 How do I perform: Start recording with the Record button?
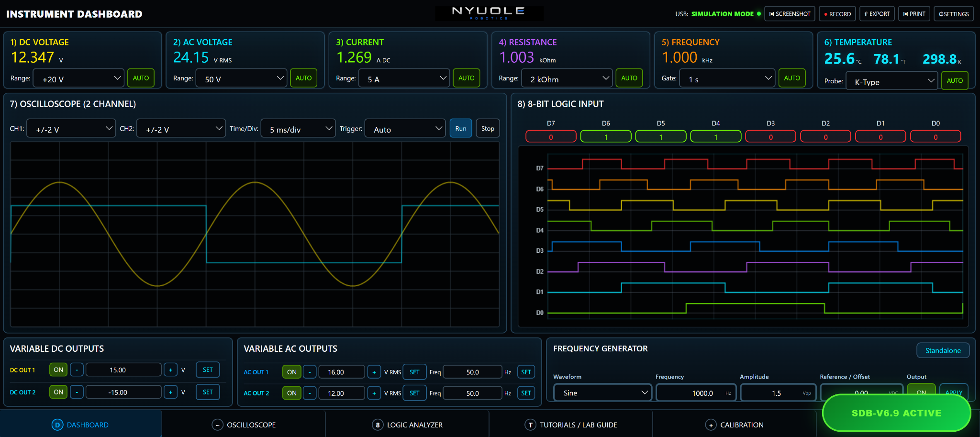837,14
